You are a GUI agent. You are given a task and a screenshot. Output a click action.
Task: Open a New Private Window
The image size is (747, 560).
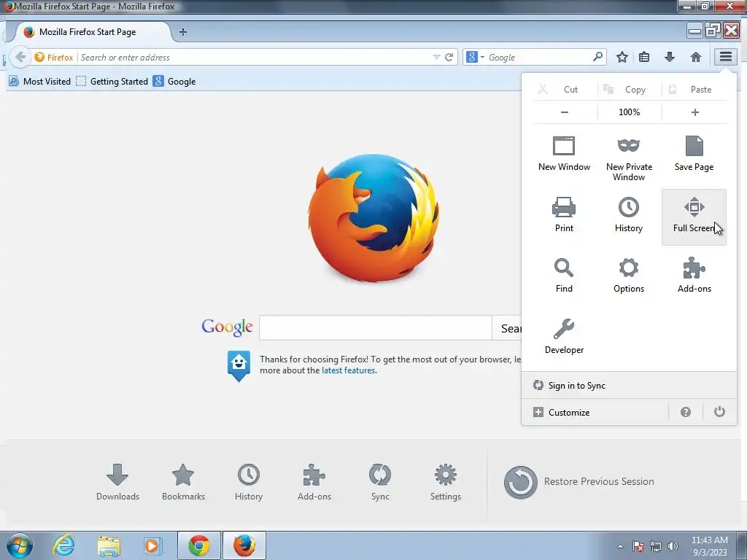(629, 159)
